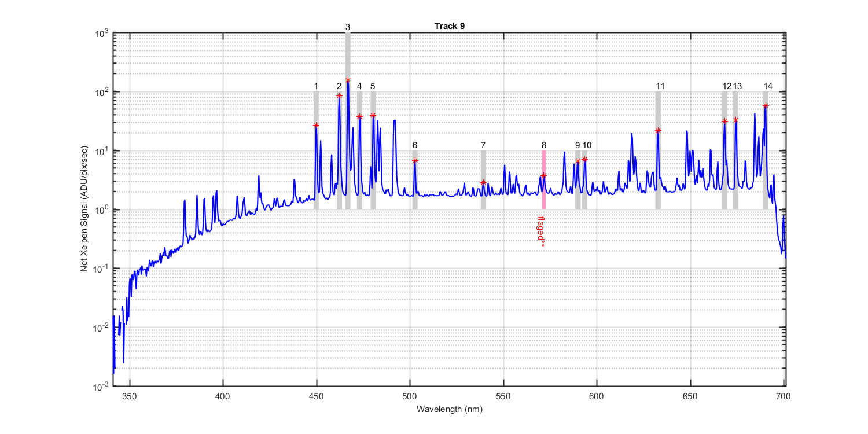This screenshot has width=868, height=434.
Task: Click the y-axis tick label 10^1
Action: (x=102, y=150)
